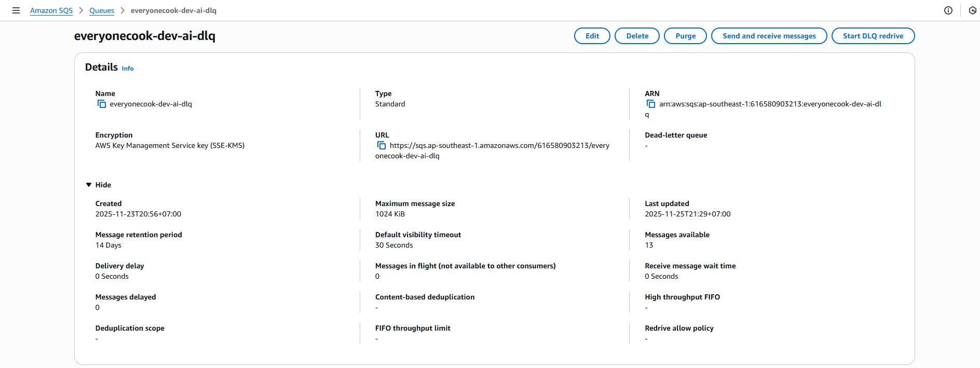The image size is (980, 368).
Task: Select the Last updated timestamp 2025-11-25T21:29+07:00
Action: [x=688, y=214]
